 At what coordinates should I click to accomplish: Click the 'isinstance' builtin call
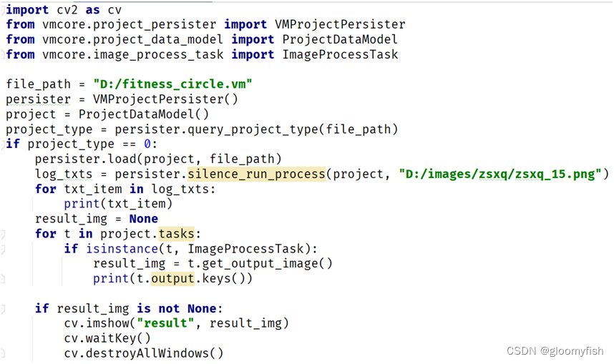(x=122, y=249)
